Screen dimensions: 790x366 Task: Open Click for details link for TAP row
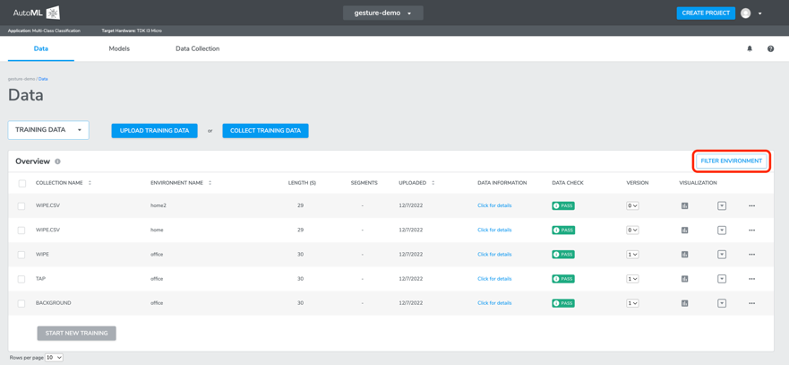(494, 279)
